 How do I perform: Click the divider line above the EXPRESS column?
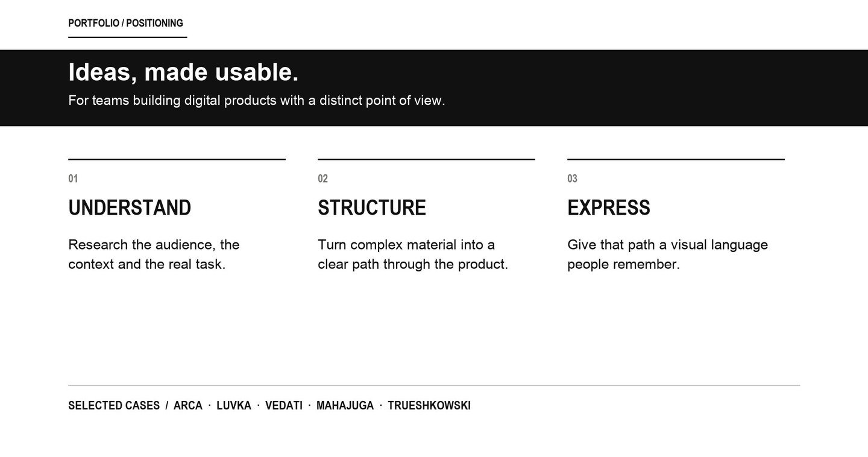676,159
